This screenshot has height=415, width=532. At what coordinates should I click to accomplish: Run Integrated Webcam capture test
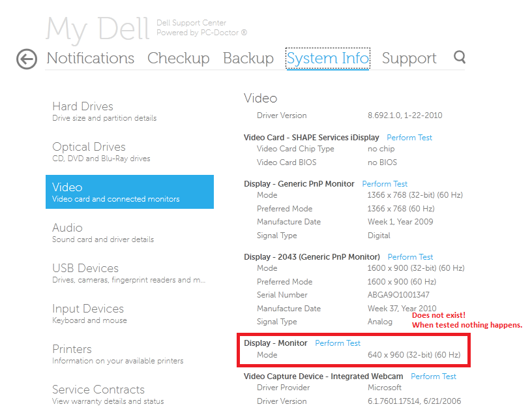[x=433, y=376]
